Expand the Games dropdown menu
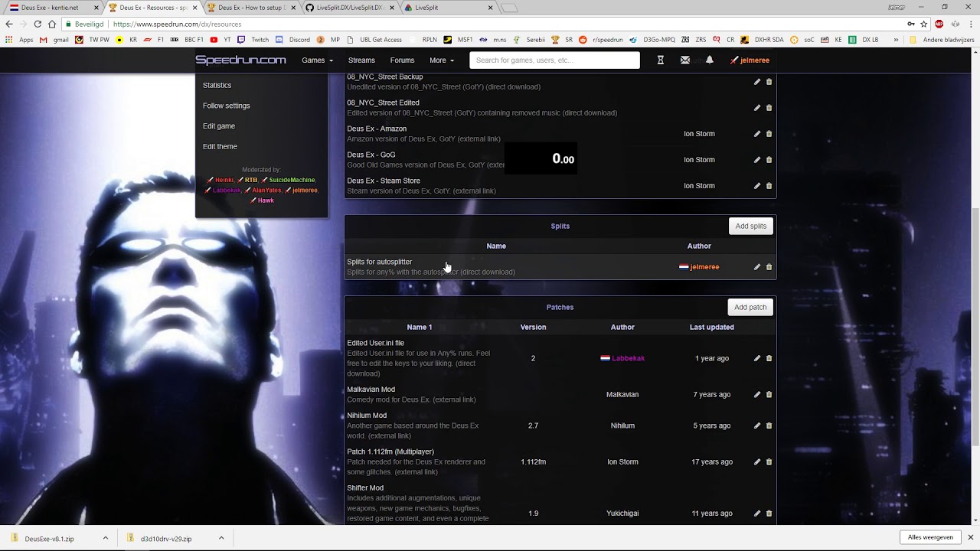980x551 pixels. 317,60
